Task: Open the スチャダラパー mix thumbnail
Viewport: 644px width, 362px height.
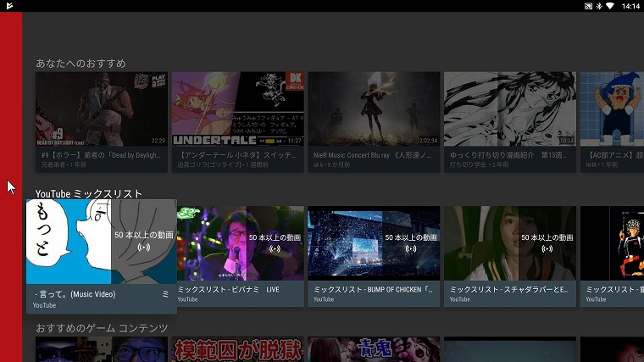Action: [x=510, y=243]
